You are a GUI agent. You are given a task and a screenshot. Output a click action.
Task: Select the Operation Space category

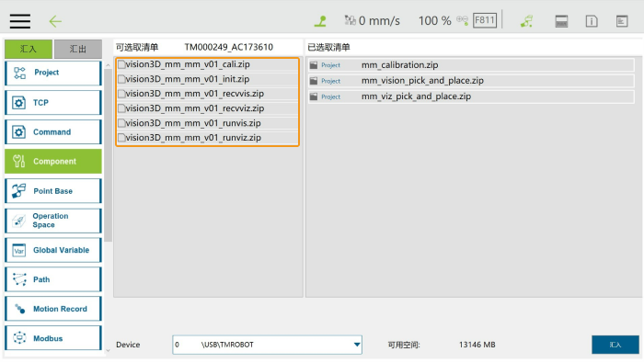click(x=53, y=221)
